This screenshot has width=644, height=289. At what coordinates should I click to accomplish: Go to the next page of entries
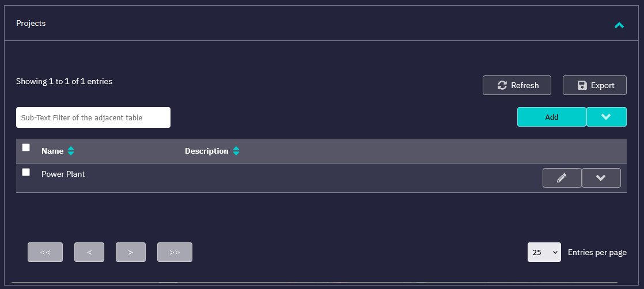coord(131,252)
